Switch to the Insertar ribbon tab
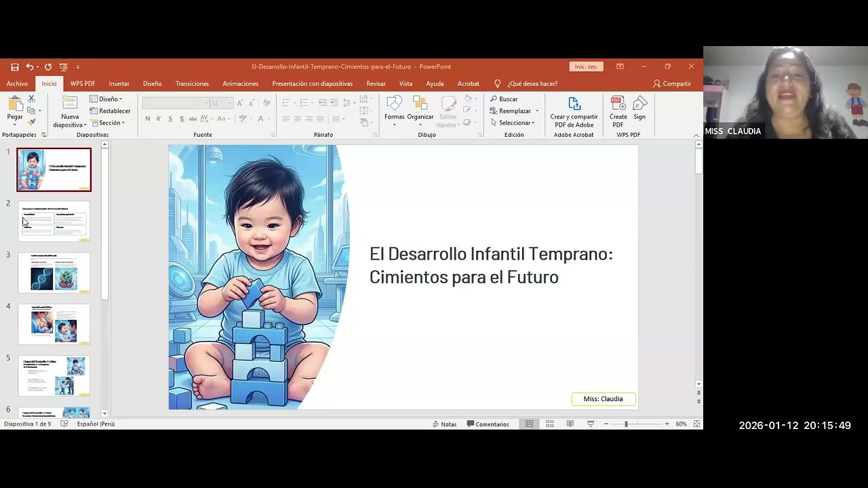The image size is (868, 488). click(x=119, y=83)
